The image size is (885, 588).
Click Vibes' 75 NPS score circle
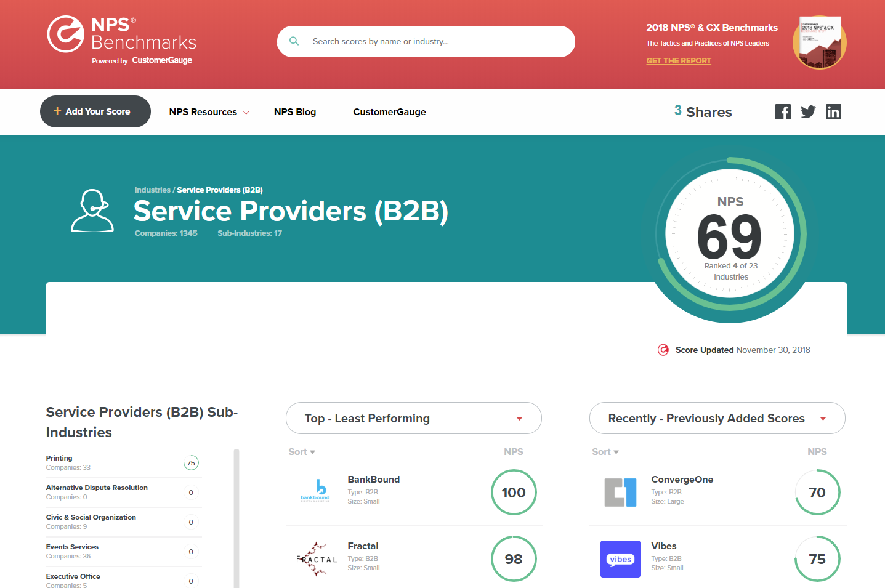(x=817, y=559)
